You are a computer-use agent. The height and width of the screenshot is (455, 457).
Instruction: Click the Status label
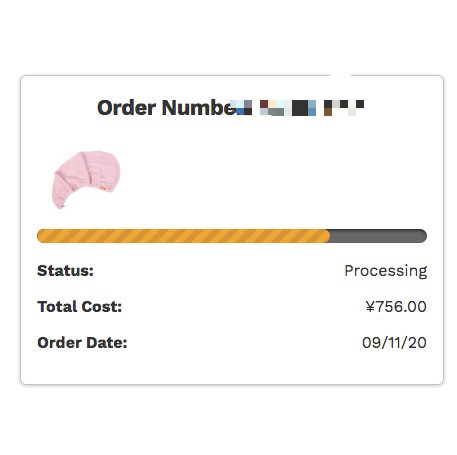pyautogui.click(x=65, y=270)
